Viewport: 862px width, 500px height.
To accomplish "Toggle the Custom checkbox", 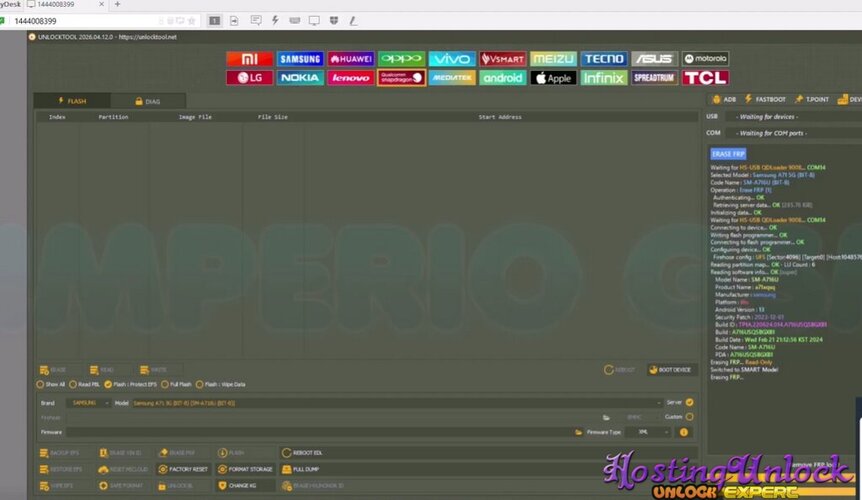I will [x=689, y=417].
